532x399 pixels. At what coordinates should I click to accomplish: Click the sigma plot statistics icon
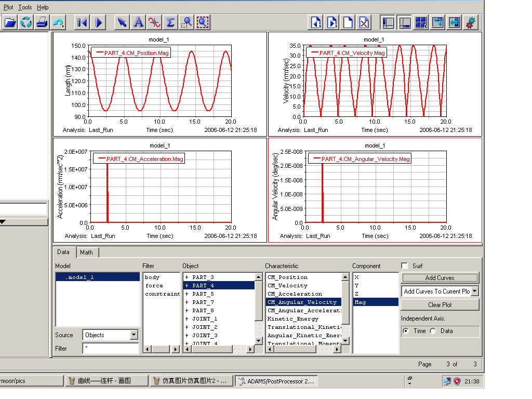coord(170,22)
